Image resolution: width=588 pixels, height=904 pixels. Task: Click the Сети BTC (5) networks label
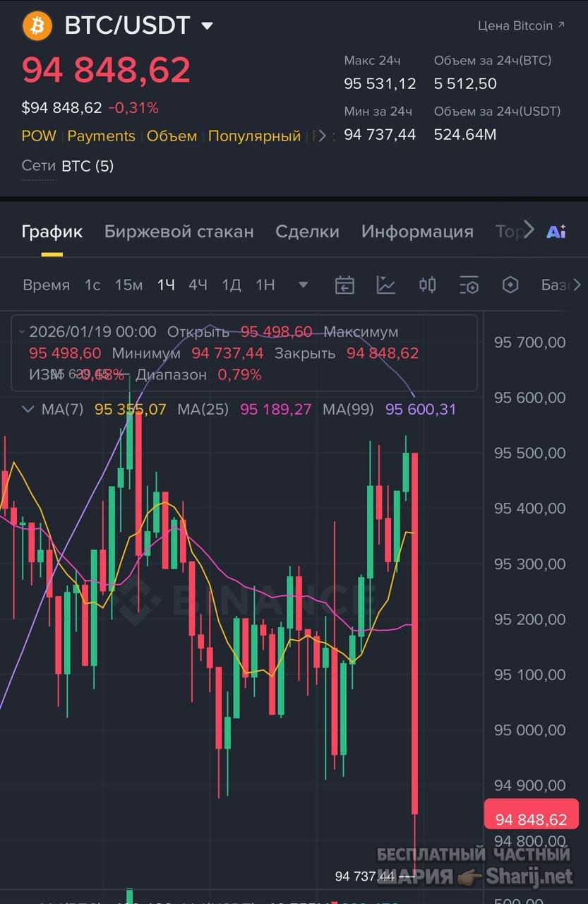[68, 166]
